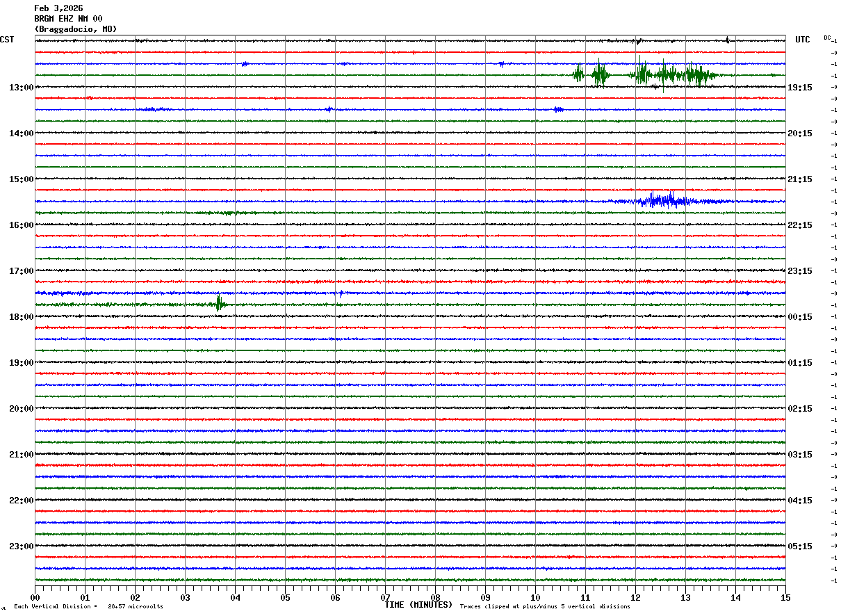Click the 'Traces clipped' footnote text
Viewport: 841px width, 616px height.
545,607
